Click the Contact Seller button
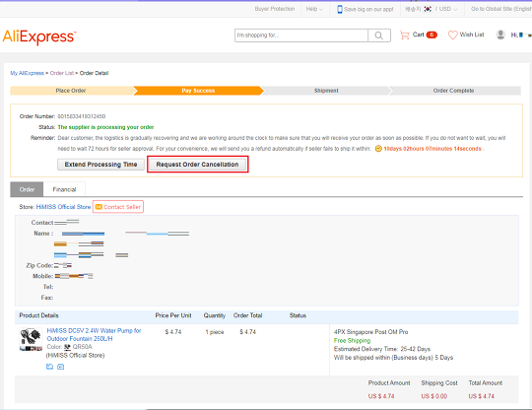This screenshot has height=410, width=532. 118,207
